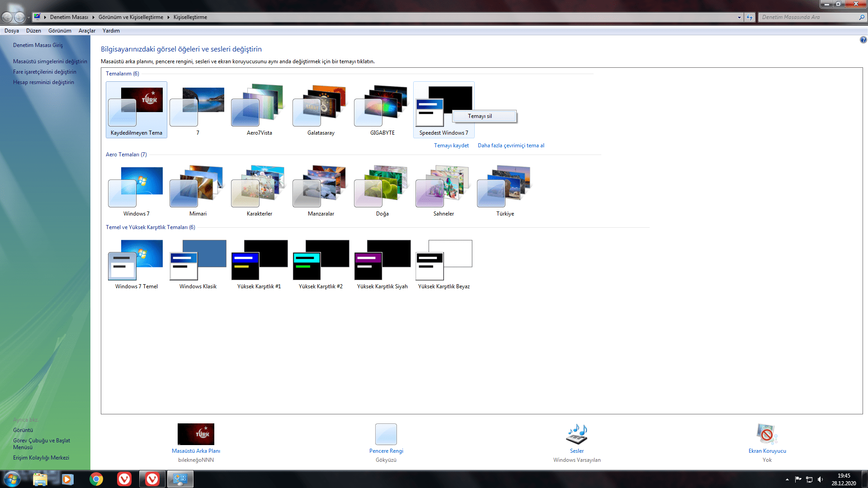Open the Windows Start orb
The width and height of the screenshot is (868, 488).
(12, 479)
